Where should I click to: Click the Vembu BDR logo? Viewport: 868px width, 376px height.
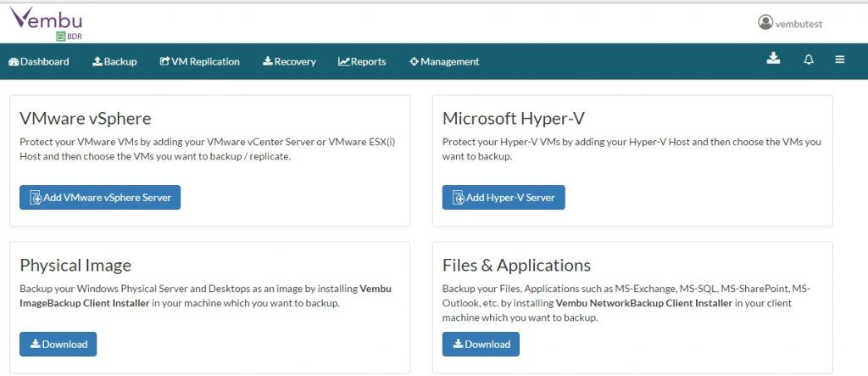(47, 24)
